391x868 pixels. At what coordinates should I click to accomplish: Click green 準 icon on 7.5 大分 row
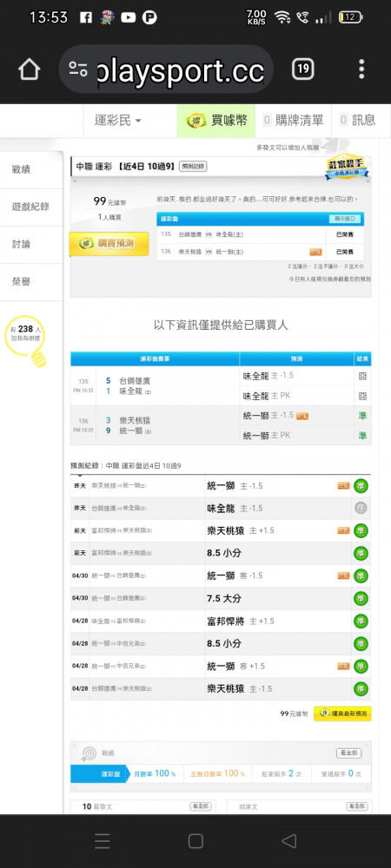point(361,598)
